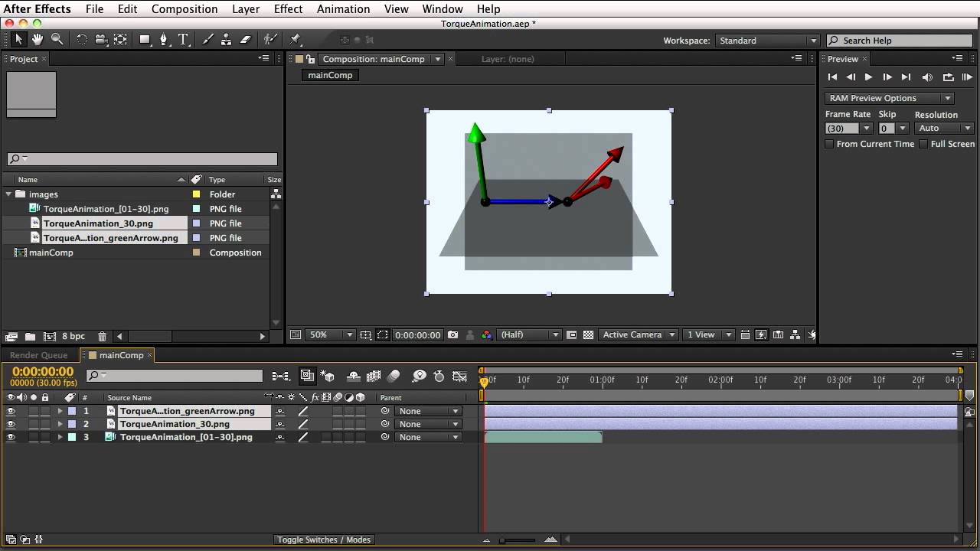Select the Brush tool

point(207,40)
